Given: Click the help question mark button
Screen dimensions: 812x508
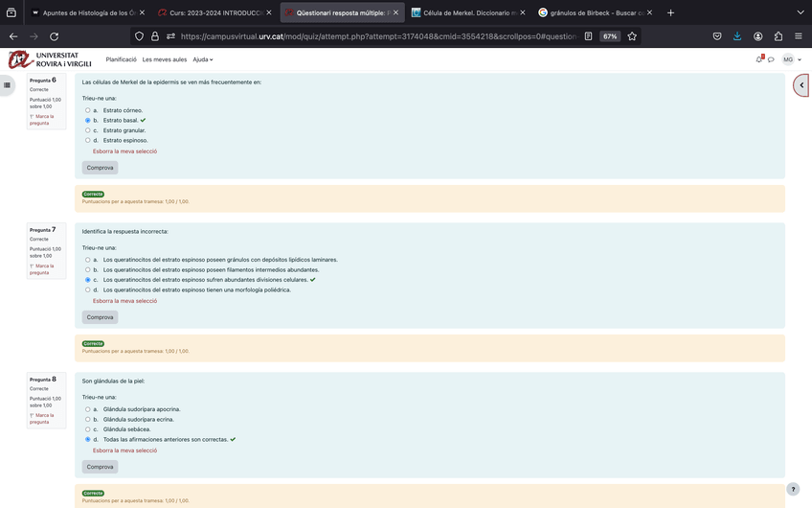Looking at the screenshot, I should point(792,489).
